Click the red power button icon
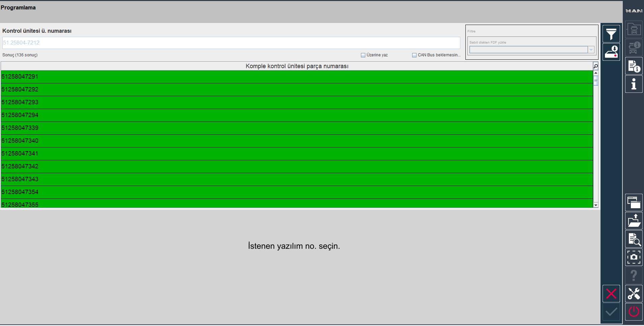The width and height of the screenshot is (644, 326). [x=634, y=311]
